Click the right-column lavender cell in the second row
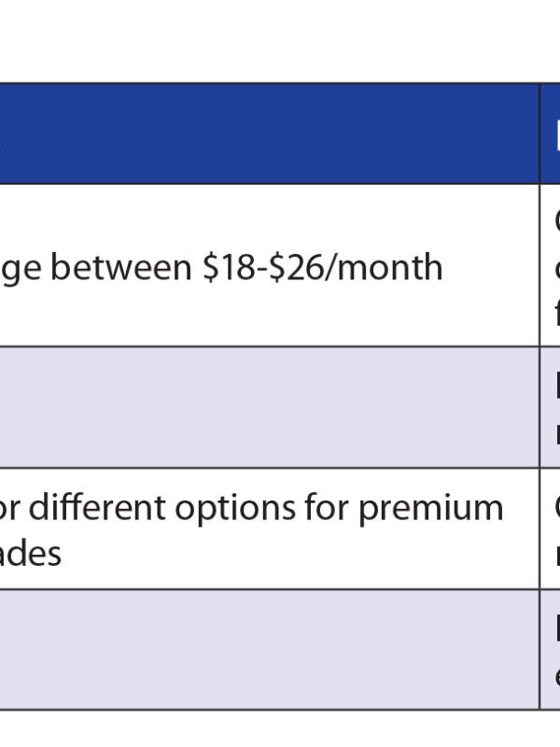 click(551, 407)
